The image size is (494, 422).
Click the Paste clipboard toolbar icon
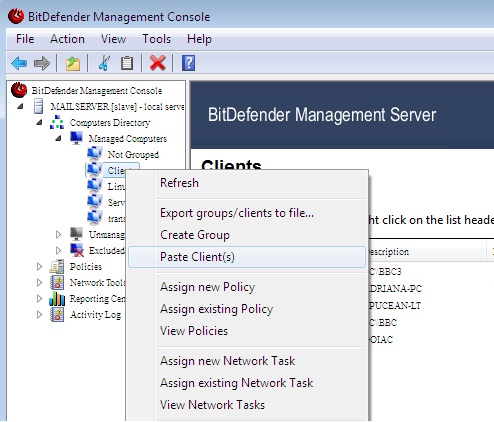point(127,63)
